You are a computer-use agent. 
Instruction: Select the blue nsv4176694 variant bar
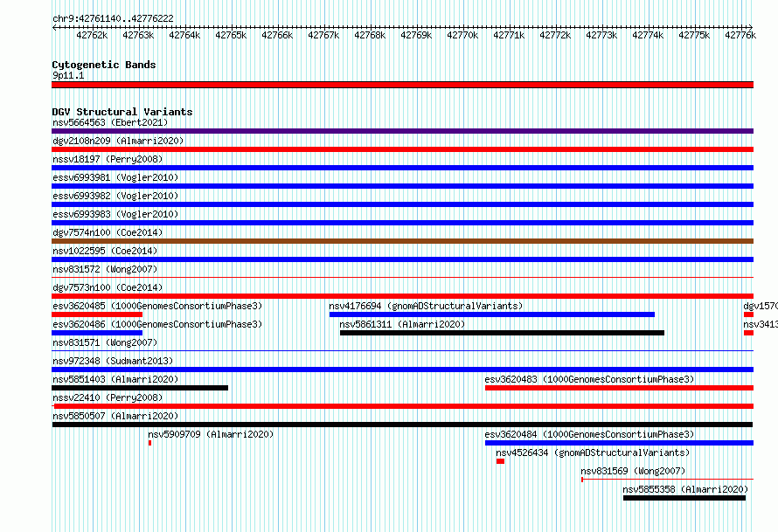(x=492, y=314)
